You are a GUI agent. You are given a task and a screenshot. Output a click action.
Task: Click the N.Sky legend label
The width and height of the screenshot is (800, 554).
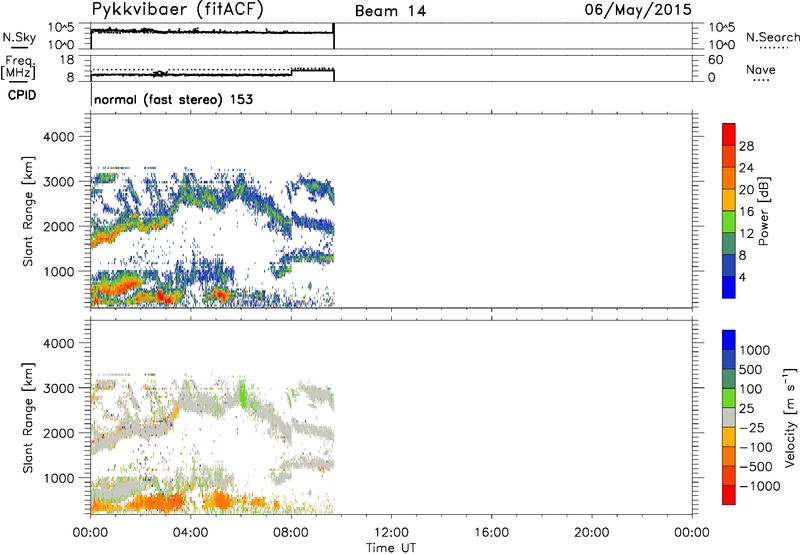pos(19,37)
